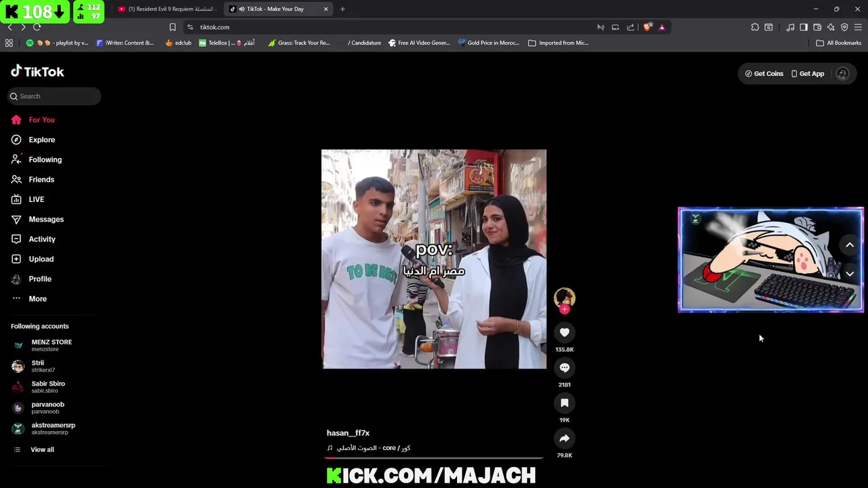Open Strii following account
The image size is (868, 488).
[x=34, y=366]
